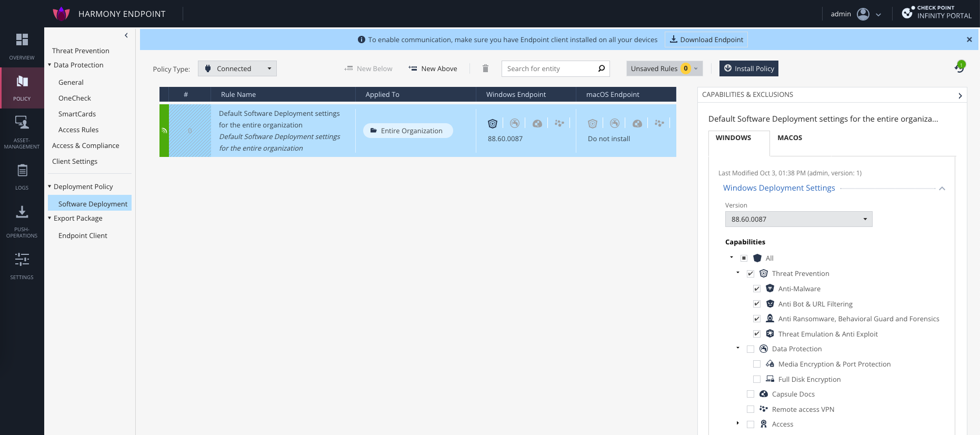Open the Logs section icon
Screen dimensions: 980x435
tap(22, 171)
